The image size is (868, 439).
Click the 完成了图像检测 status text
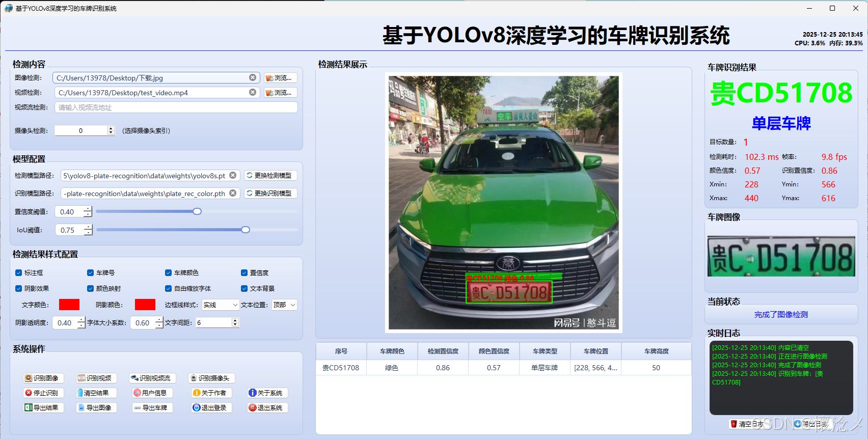(x=781, y=315)
